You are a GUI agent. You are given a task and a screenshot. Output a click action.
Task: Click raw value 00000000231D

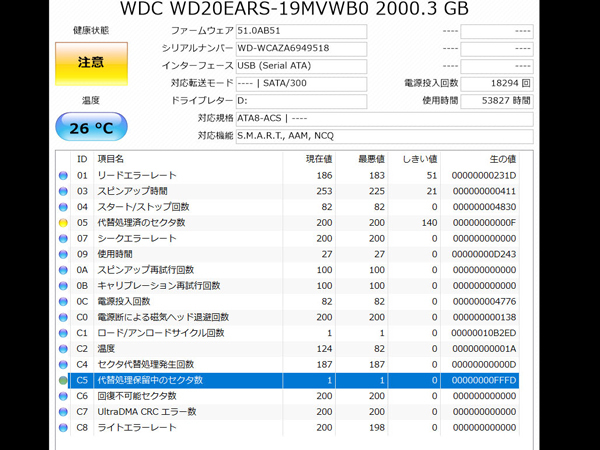484,176
